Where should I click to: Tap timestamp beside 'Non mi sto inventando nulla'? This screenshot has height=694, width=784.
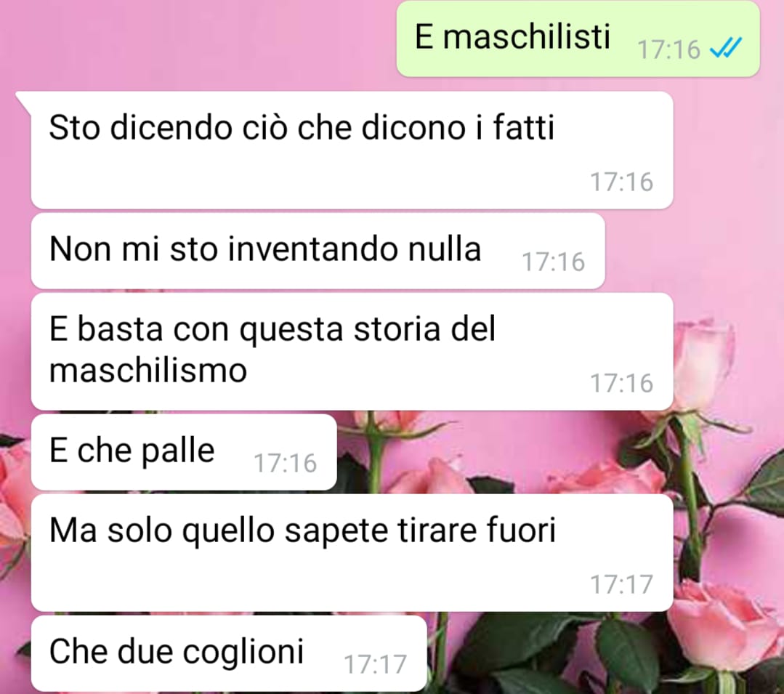[x=553, y=262]
